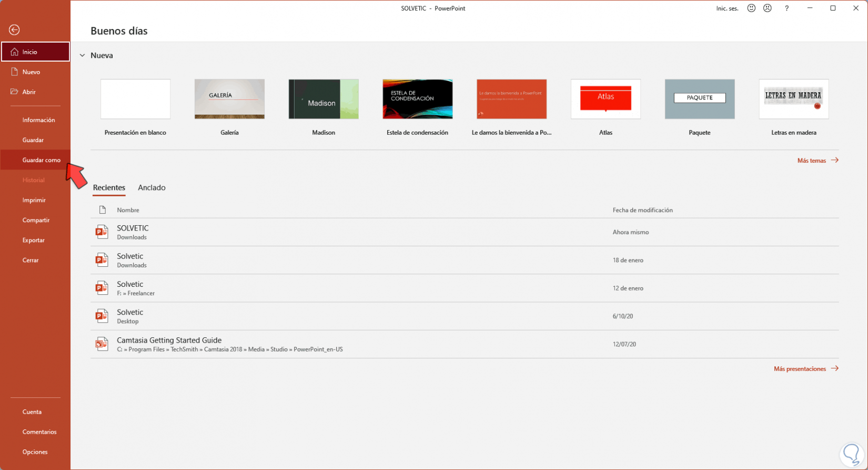
Task: Open Comentarios in the sidebar
Action: tap(35, 432)
